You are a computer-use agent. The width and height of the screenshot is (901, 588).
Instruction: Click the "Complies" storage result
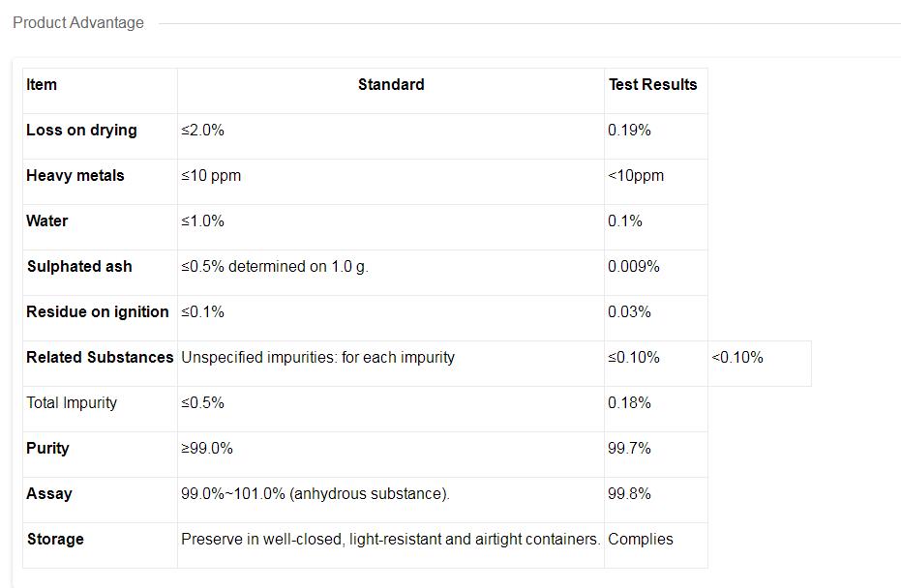tap(641, 539)
